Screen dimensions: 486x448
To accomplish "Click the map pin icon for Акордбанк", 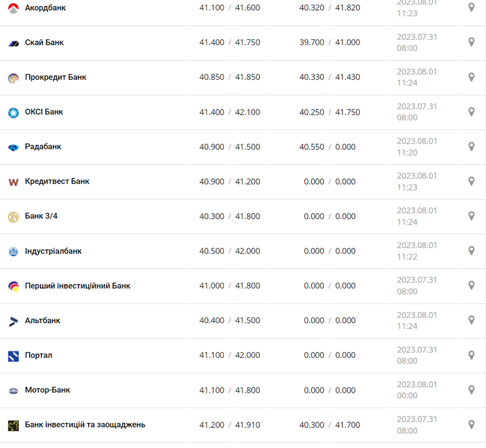I will 471,8.
